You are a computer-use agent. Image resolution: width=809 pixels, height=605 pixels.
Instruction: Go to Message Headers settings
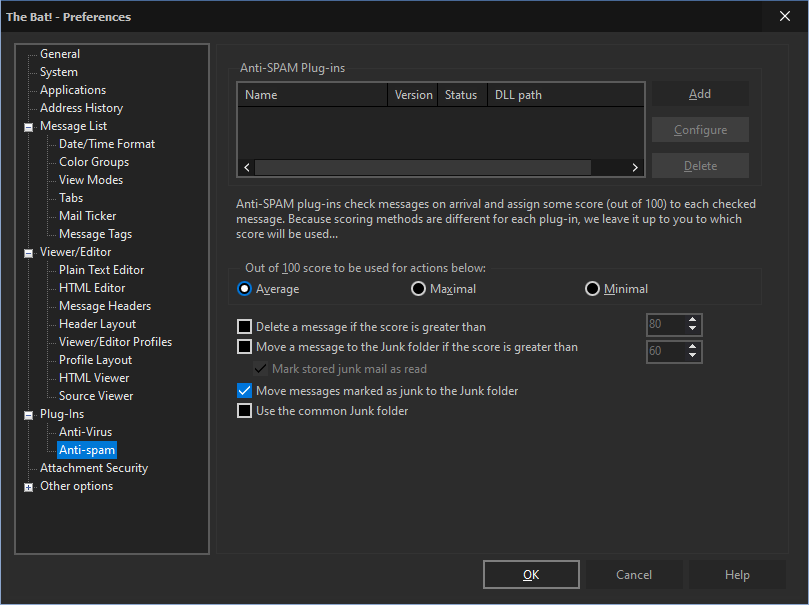(x=105, y=306)
